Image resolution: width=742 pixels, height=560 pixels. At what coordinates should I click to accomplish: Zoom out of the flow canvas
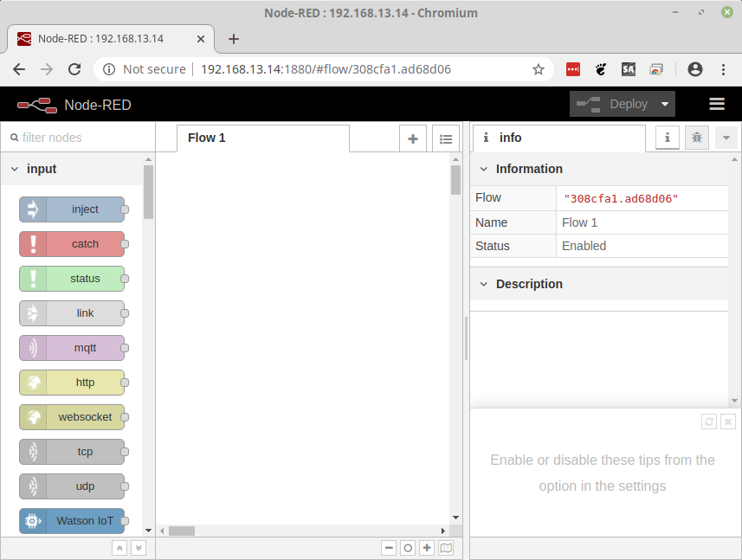click(x=389, y=548)
